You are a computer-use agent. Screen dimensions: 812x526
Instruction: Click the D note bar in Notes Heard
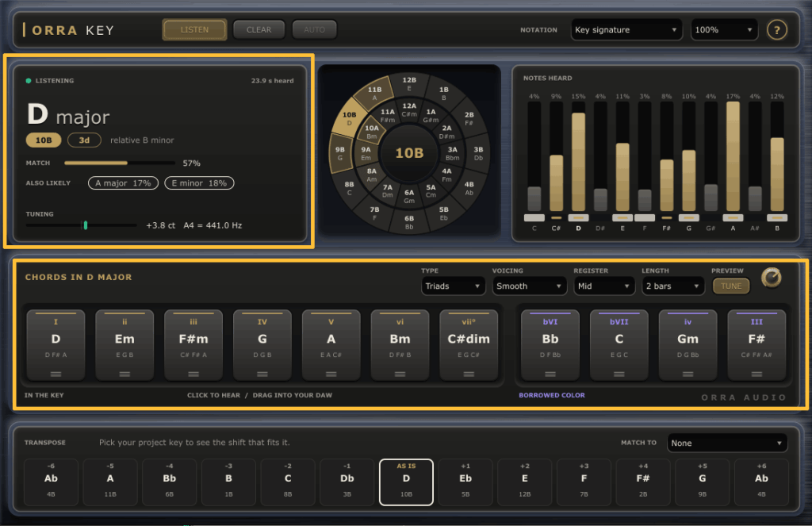578,156
